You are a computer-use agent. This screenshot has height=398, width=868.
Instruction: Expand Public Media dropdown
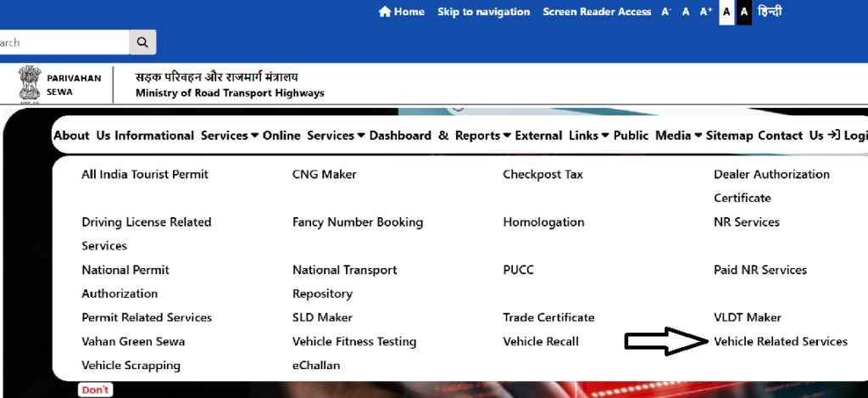click(658, 135)
